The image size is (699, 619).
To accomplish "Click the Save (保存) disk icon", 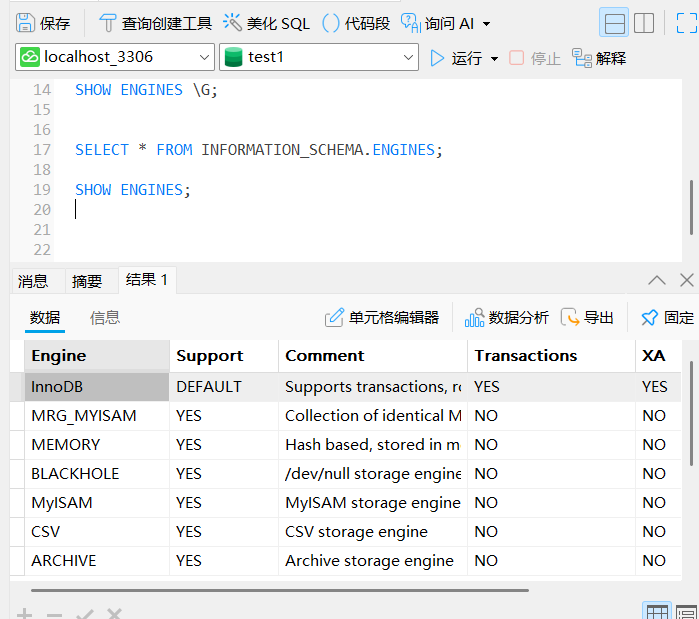I will (x=25, y=23).
